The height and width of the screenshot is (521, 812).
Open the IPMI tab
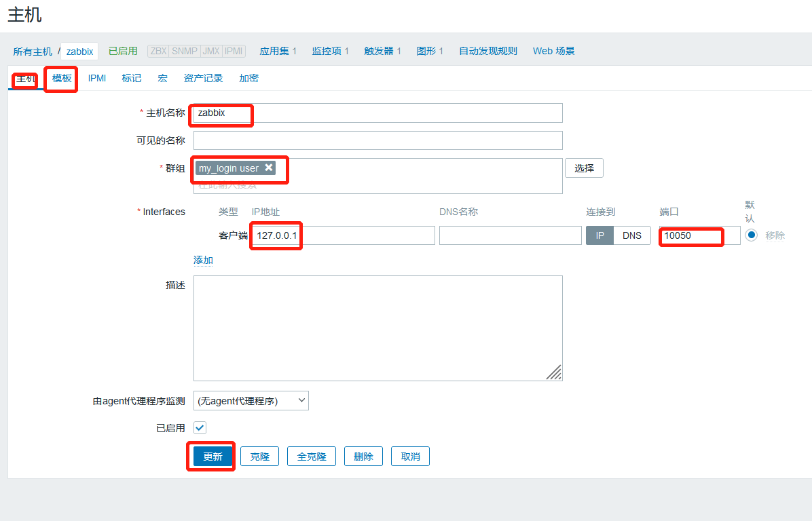coord(97,78)
